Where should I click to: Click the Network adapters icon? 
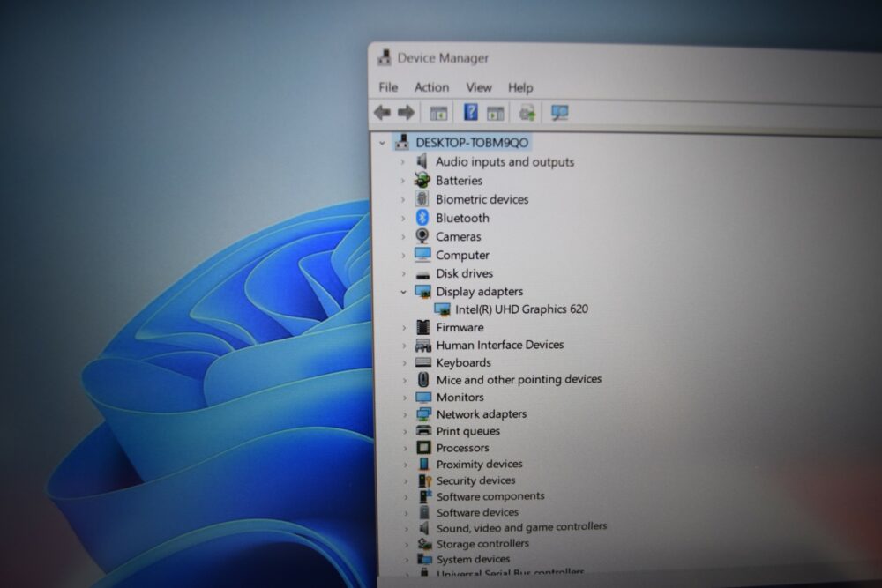click(423, 414)
